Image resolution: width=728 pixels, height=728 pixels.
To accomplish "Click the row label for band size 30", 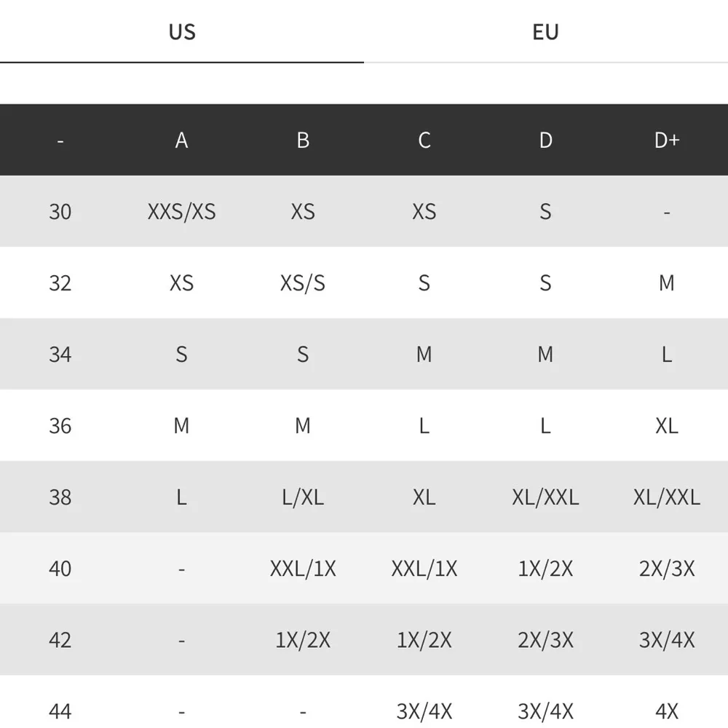I will [60, 211].
